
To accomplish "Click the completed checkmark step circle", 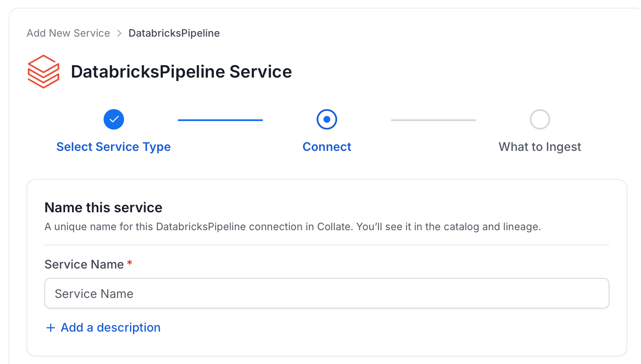I will click(x=114, y=119).
